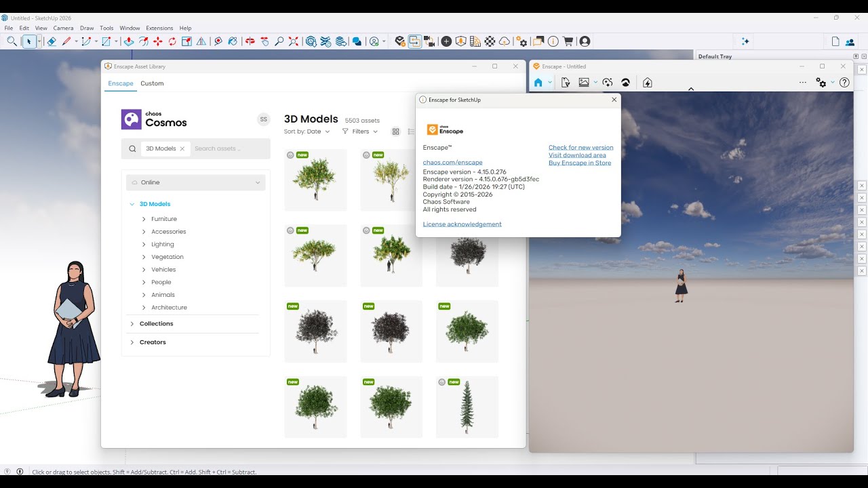
Task: Switch asset list to grid view
Action: click(x=396, y=131)
